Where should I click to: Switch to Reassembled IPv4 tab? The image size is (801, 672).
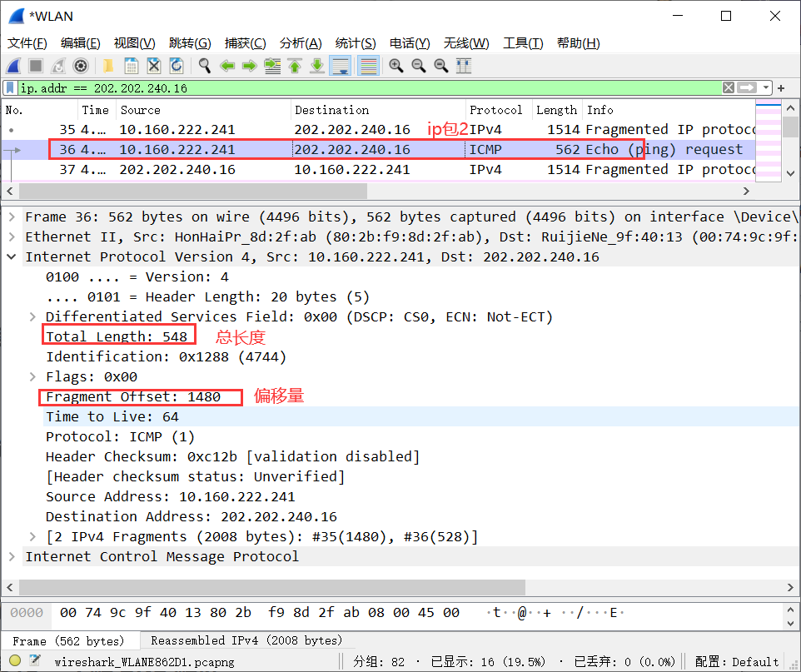point(246,640)
